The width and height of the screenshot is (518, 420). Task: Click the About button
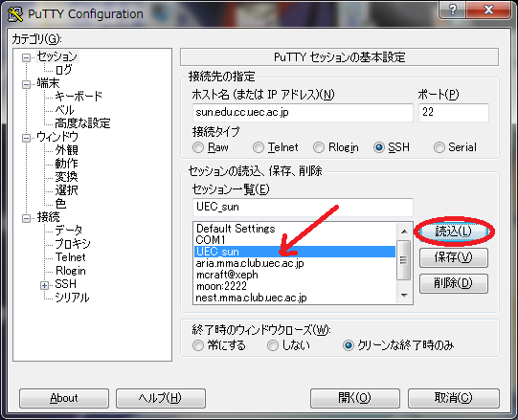64,398
